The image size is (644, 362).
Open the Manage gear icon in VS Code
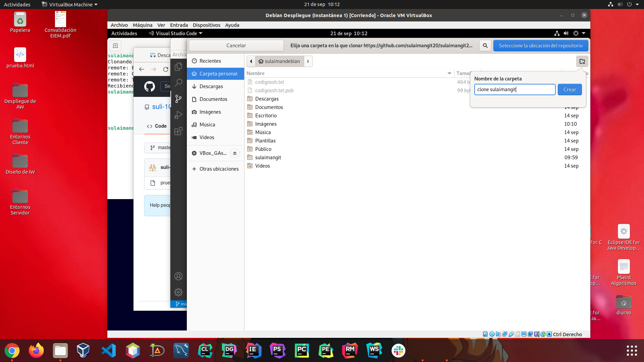point(178,292)
